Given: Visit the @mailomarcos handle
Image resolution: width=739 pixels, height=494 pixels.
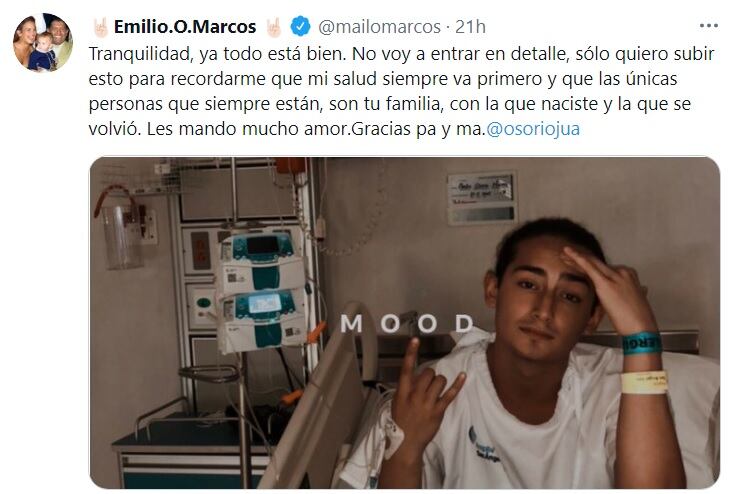Looking at the screenshot, I should coord(379,27).
